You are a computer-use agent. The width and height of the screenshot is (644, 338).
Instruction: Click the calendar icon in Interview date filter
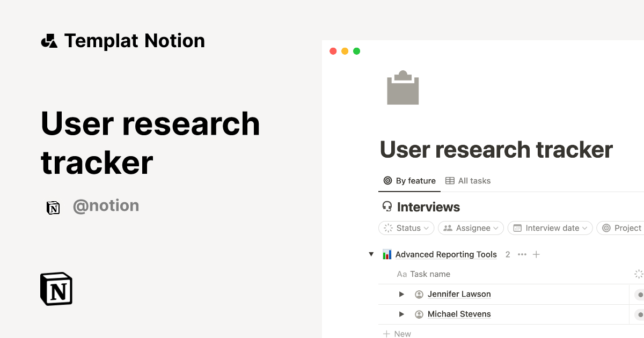[517, 227]
